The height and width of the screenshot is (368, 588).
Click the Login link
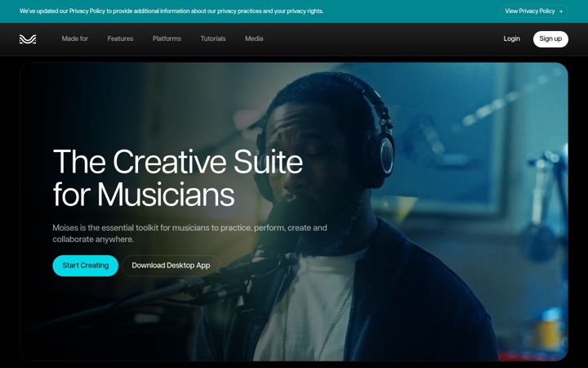[x=511, y=38]
